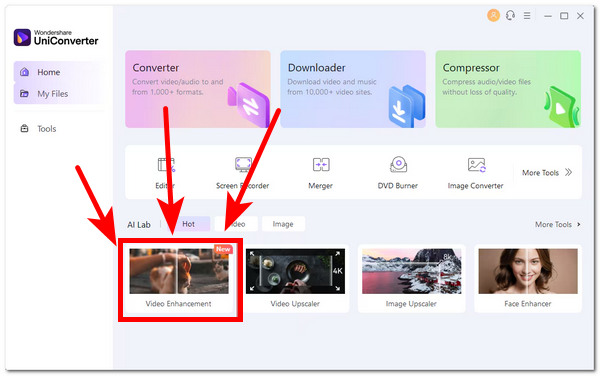
Task: Click the Downloader card's download icon
Action: (407, 106)
